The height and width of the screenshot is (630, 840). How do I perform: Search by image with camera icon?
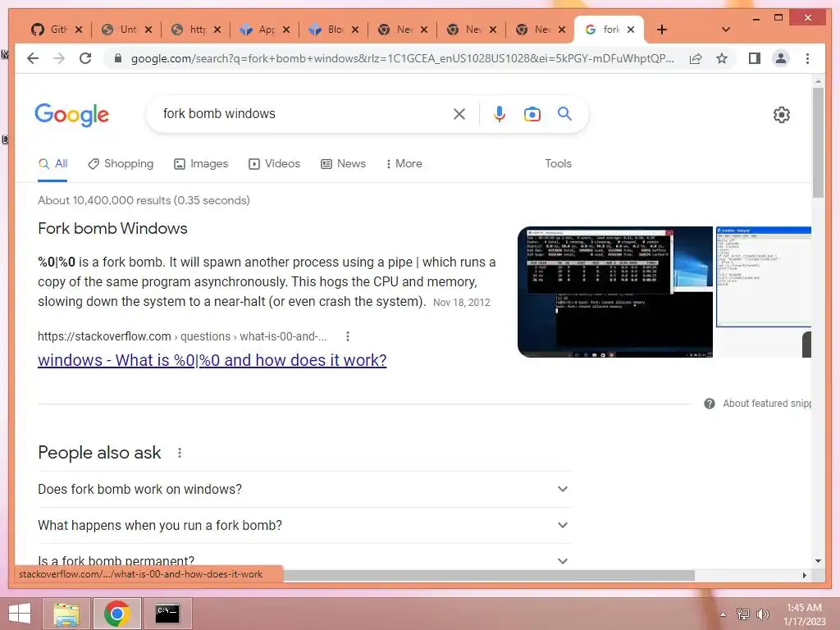(532, 114)
